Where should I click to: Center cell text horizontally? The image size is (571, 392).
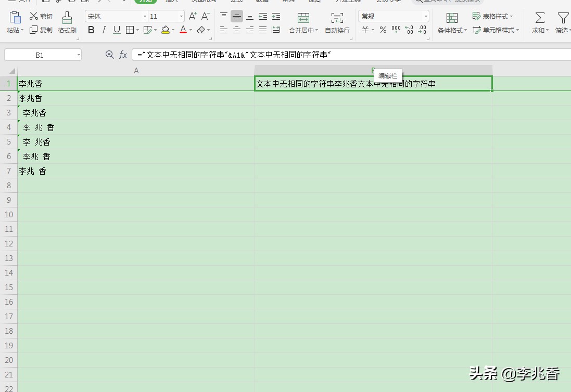point(237,30)
